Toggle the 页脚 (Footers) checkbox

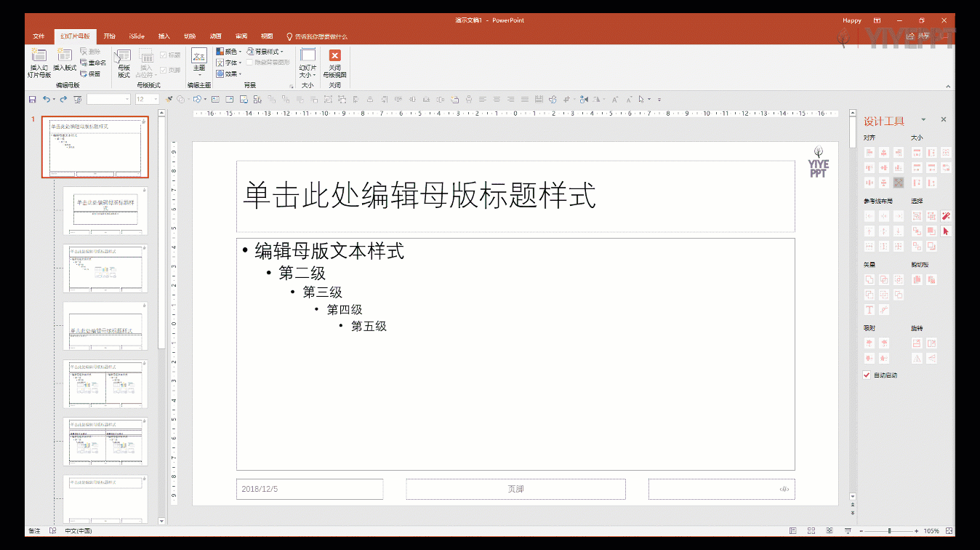[x=164, y=70]
